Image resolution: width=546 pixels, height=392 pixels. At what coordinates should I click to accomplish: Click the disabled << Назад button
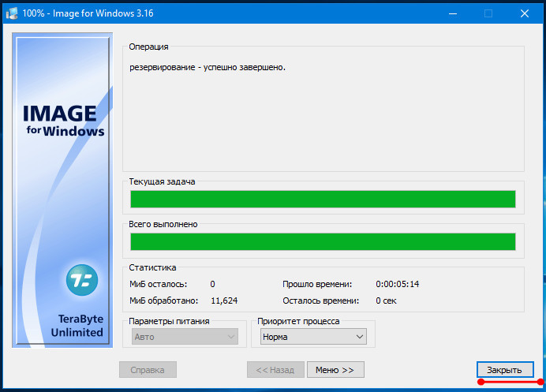click(275, 369)
